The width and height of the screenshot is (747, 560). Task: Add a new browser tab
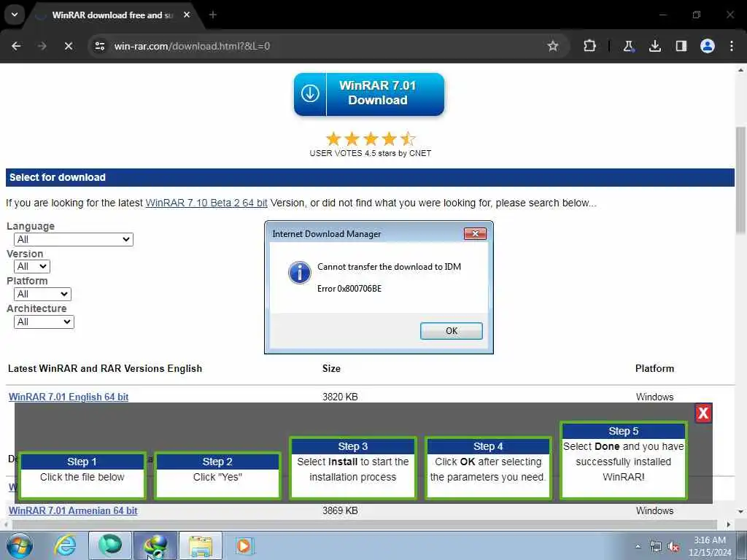click(213, 15)
